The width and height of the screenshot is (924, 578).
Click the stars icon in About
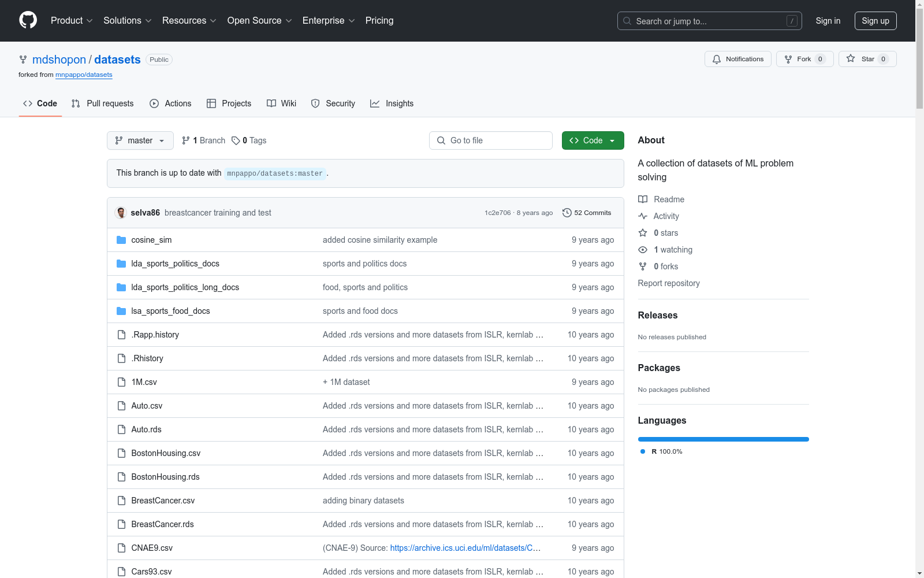(643, 233)
